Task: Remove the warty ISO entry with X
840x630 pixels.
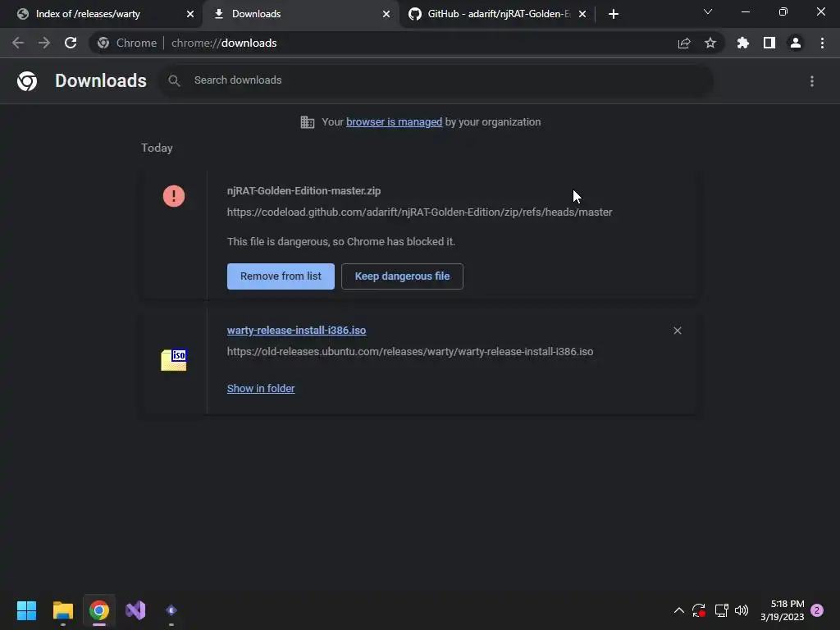Action: point(677,331)
